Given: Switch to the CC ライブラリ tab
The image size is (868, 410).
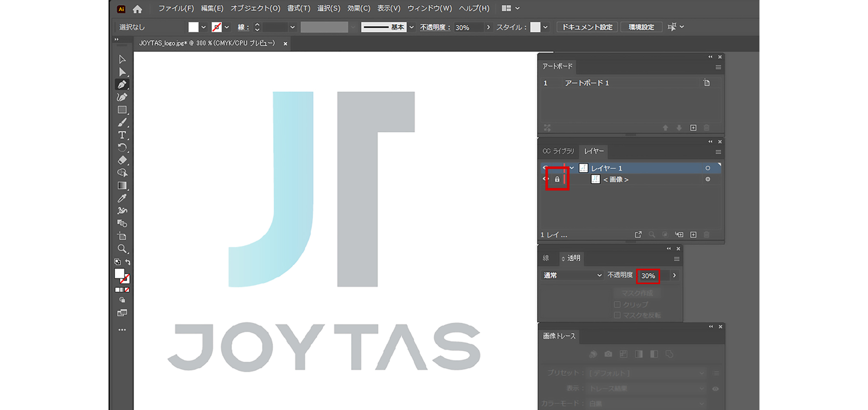Looking at the screenshot, I should click(558, 151).
